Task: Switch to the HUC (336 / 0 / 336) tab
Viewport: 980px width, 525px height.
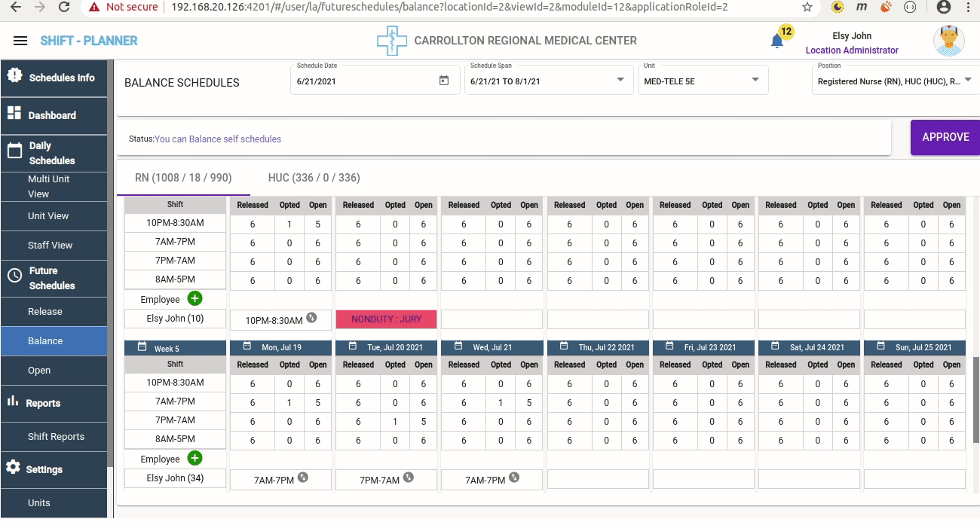Action: 314,178
